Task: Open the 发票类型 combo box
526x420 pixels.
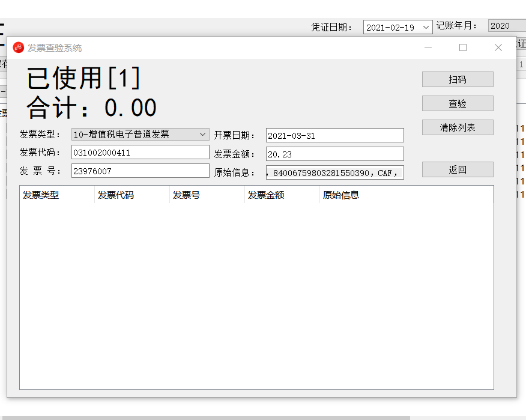Action: [x=140, y=134]
